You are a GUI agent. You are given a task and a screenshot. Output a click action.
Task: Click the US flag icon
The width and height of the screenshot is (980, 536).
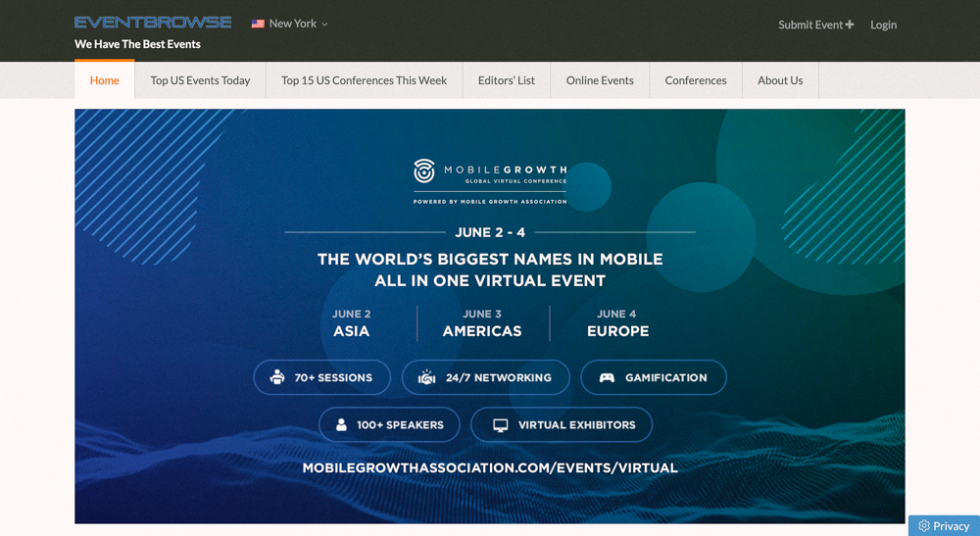coord(258,24)
